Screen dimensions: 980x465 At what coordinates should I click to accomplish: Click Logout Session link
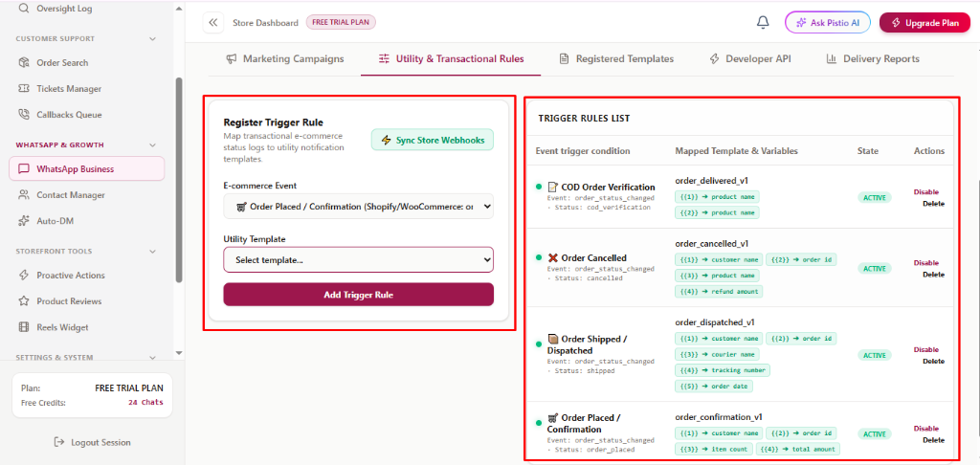tap(93, 442)
